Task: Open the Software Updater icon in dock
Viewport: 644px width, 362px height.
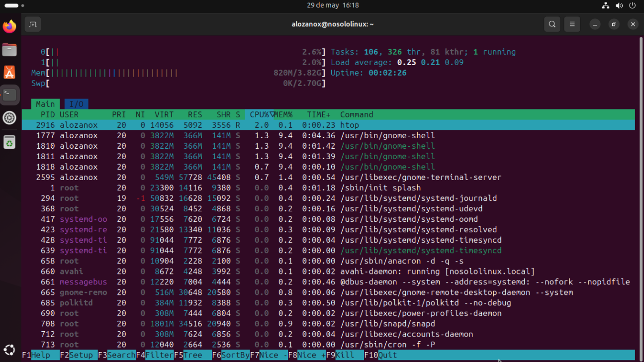Action: 9,142
